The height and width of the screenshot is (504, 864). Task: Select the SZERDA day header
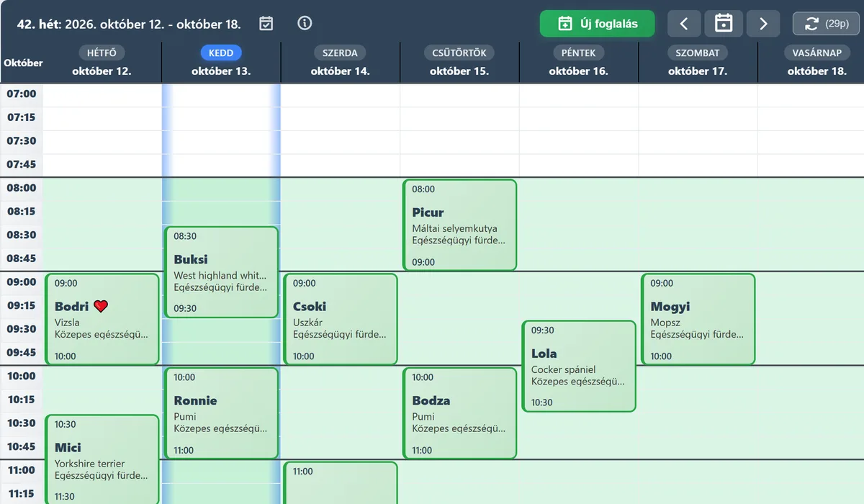(x=341, y=53)
